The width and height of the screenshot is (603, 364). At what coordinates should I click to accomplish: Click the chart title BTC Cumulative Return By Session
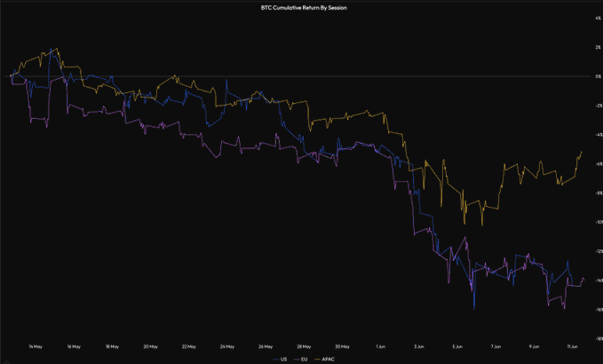304,8
